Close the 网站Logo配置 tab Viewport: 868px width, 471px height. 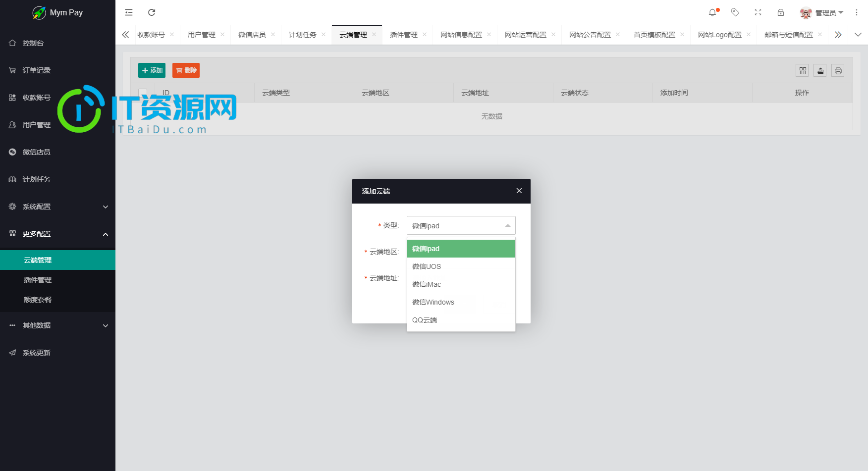coord(749,35)
